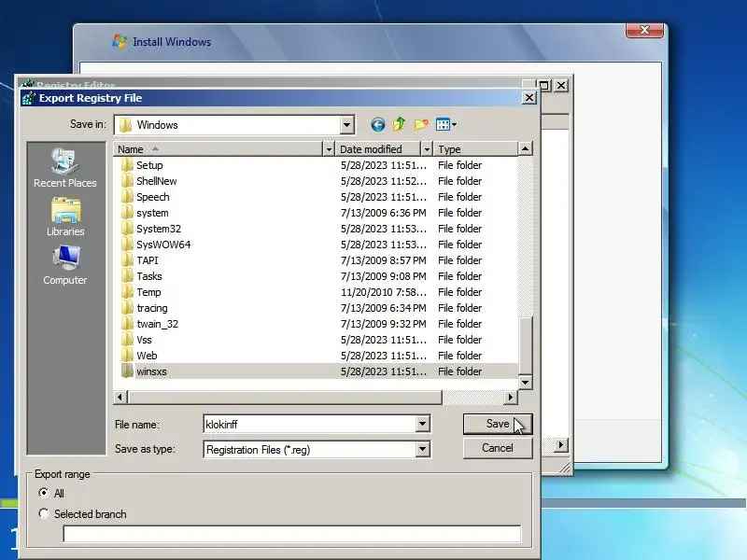The height and width of the screenshot is (560, 747).
Task: Close the Install Windows window
Action: pos(644,30)
